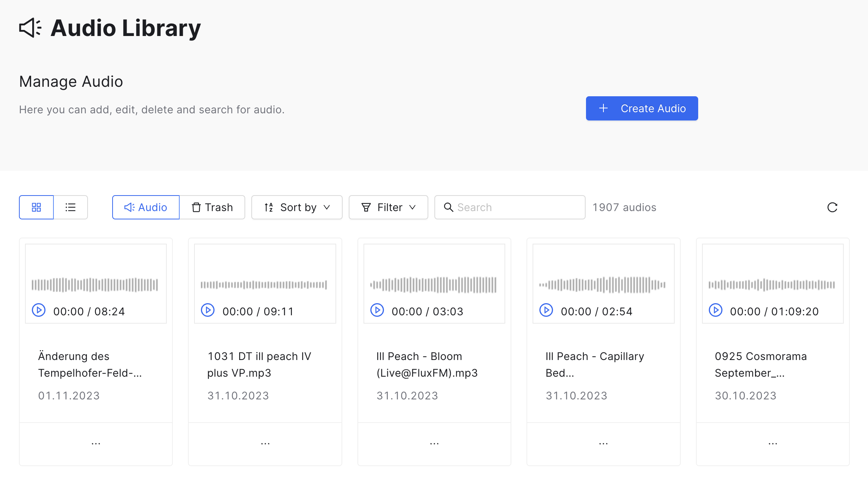Click the sort A-Z icon

coord(269,207)
